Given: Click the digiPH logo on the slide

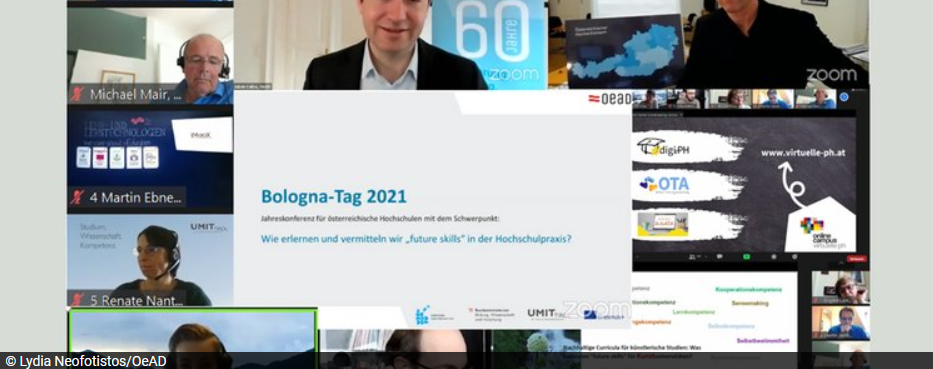Looking at the screenshot, I should pos(663,147).
